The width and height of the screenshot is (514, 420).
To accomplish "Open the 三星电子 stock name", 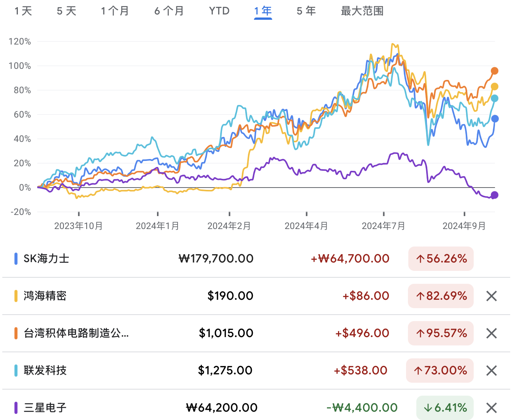I will click(x=45, y=408).
